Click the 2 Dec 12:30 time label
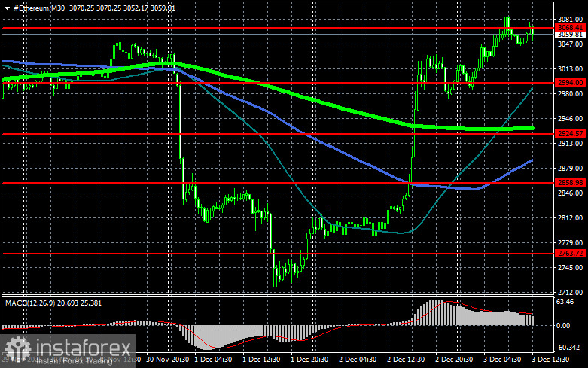This screenshot has height=368, width=588. [x=406, y=360]
